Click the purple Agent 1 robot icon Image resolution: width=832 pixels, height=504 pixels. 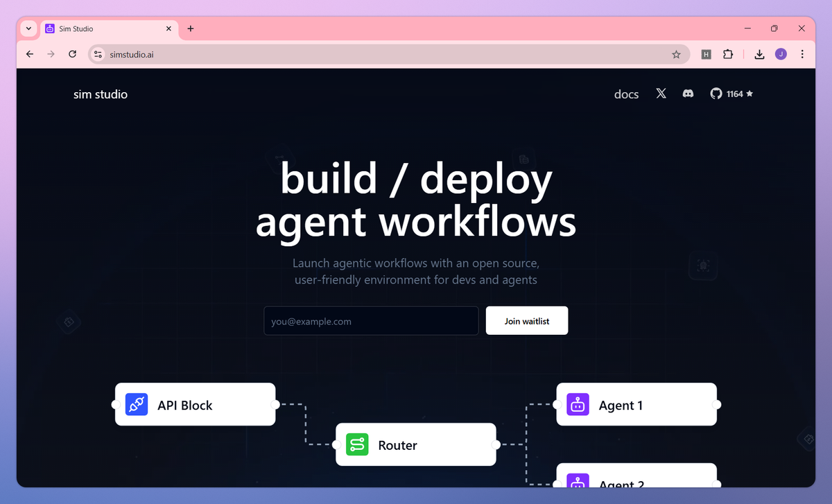(x=578, y=405)
